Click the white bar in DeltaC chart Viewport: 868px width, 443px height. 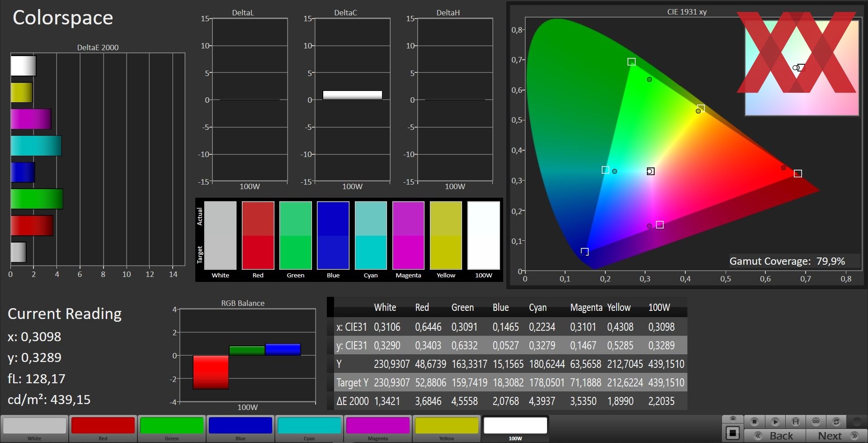pos(352,95)
